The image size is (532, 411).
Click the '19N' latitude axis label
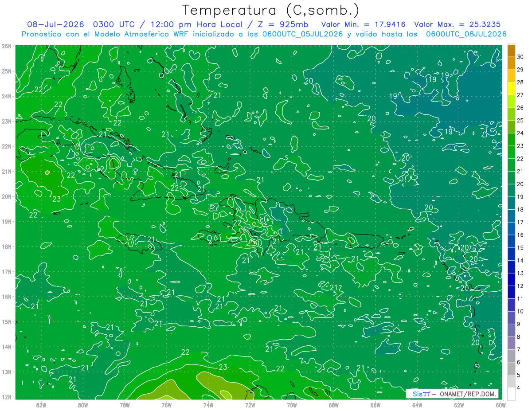7,222
